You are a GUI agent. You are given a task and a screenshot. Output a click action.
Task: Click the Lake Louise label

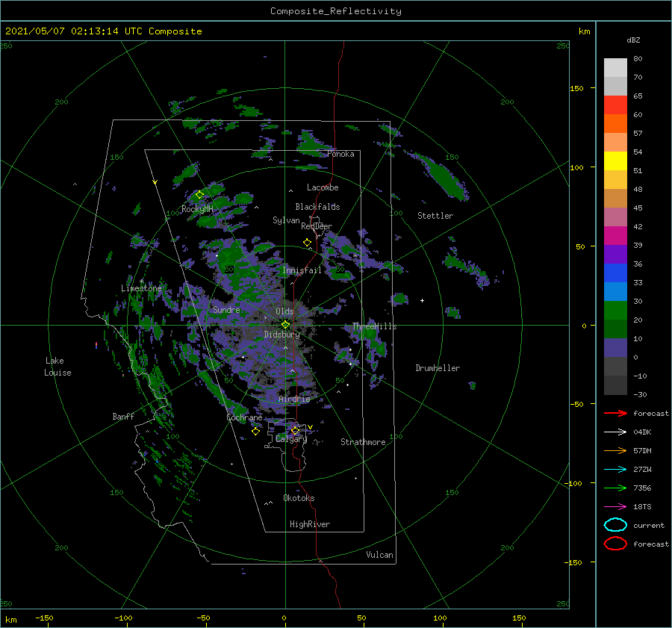coord(57,367)
